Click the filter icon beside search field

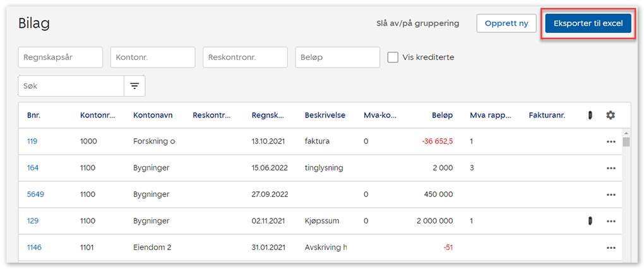coord(134,86)
